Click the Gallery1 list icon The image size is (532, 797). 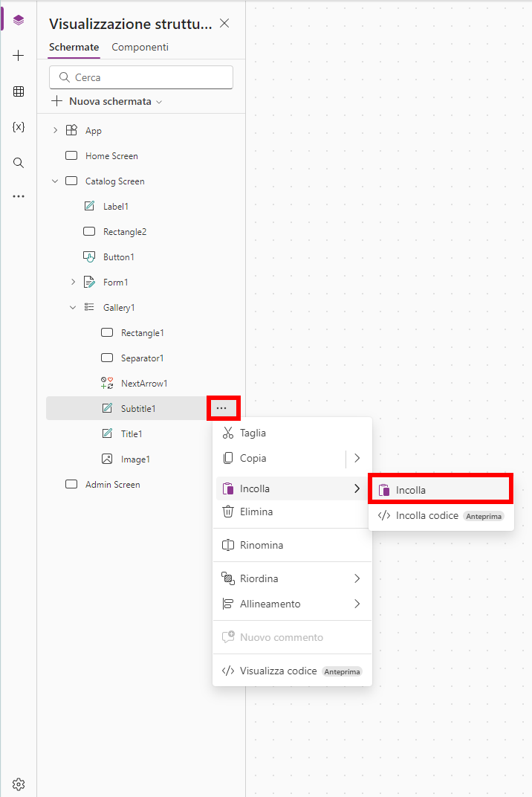[89, 307]
